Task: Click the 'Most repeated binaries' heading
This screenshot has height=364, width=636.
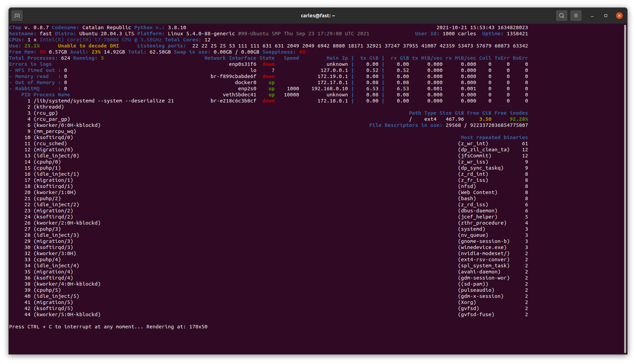Action: [x=494, y=137]
